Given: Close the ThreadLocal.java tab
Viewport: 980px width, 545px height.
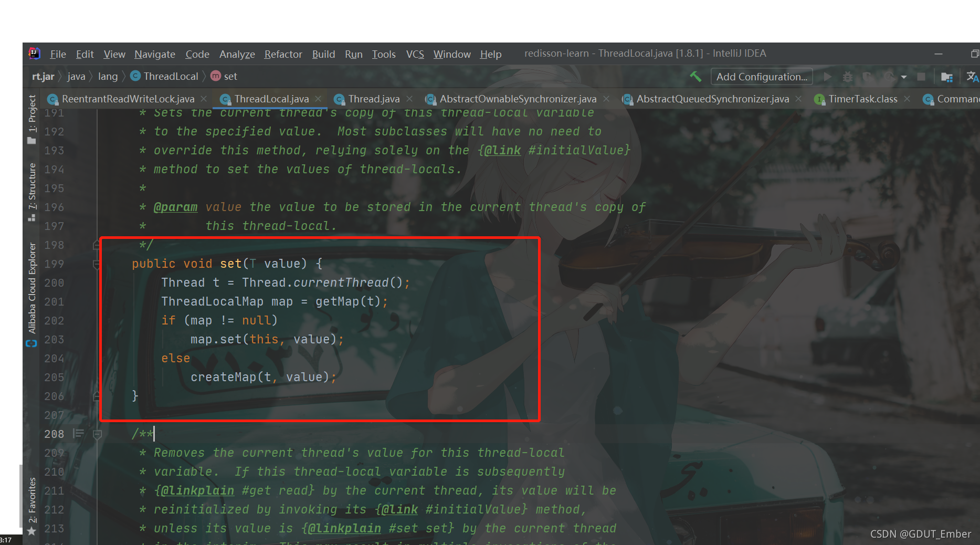Looking at the screenshot, I should pos(318,99).
